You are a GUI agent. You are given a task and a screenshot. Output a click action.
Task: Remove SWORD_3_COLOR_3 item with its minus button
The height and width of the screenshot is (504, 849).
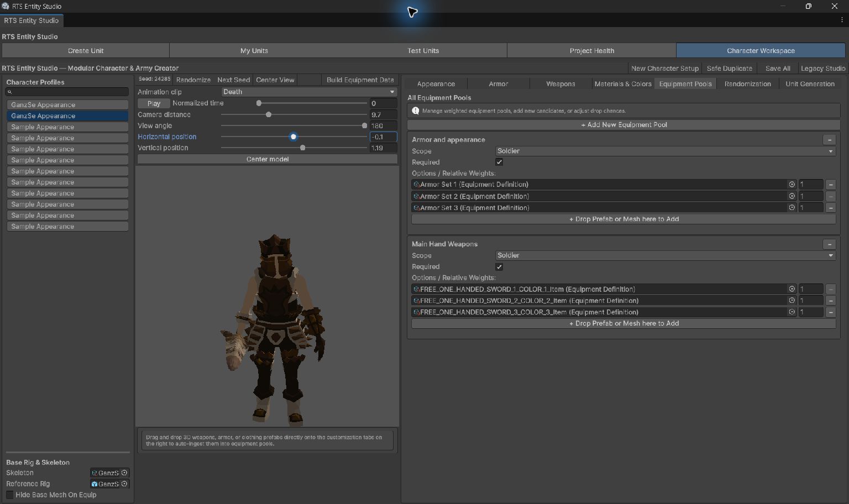pos(830,312)
